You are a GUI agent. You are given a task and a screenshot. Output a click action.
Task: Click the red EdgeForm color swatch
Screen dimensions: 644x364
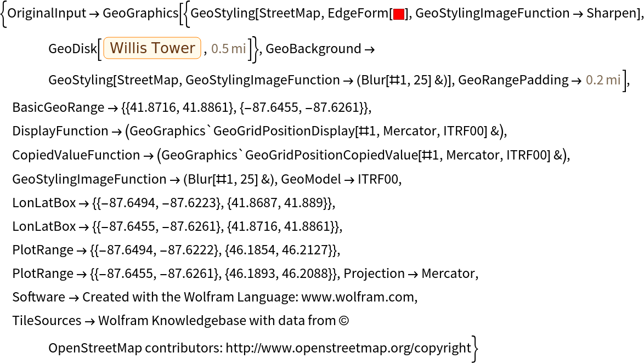tap(398, 15)
